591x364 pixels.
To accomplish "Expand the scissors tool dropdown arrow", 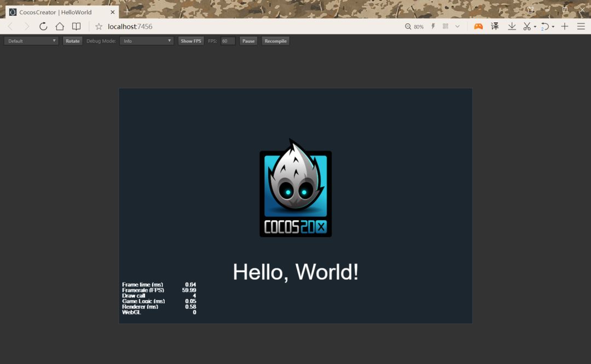I will tap(535, 27).
